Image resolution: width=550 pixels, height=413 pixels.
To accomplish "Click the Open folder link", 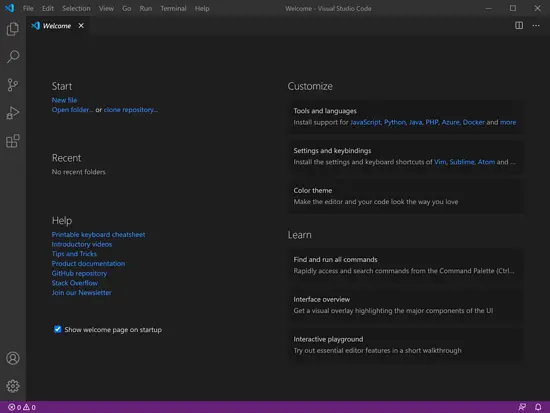I will point(72,110).
